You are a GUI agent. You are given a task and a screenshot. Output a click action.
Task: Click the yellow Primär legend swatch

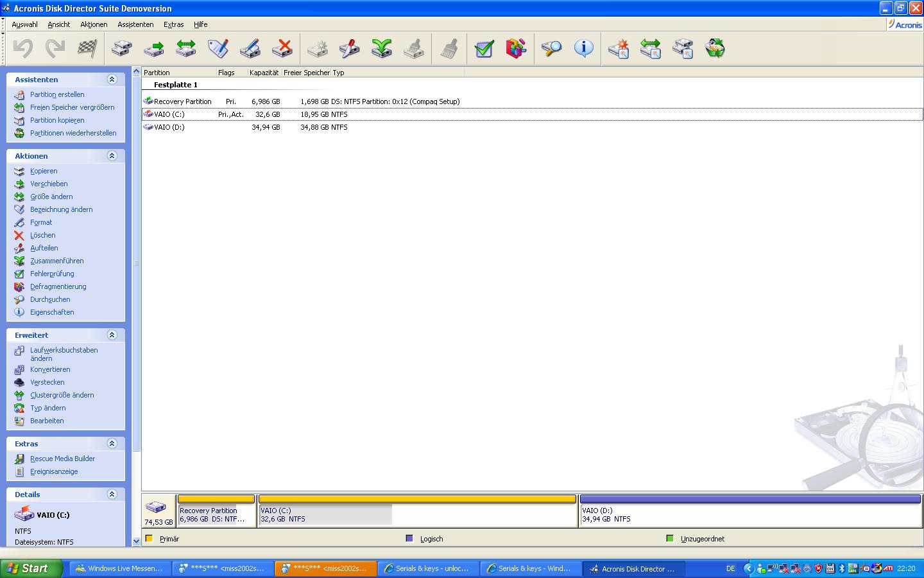(x=149, y=538)
